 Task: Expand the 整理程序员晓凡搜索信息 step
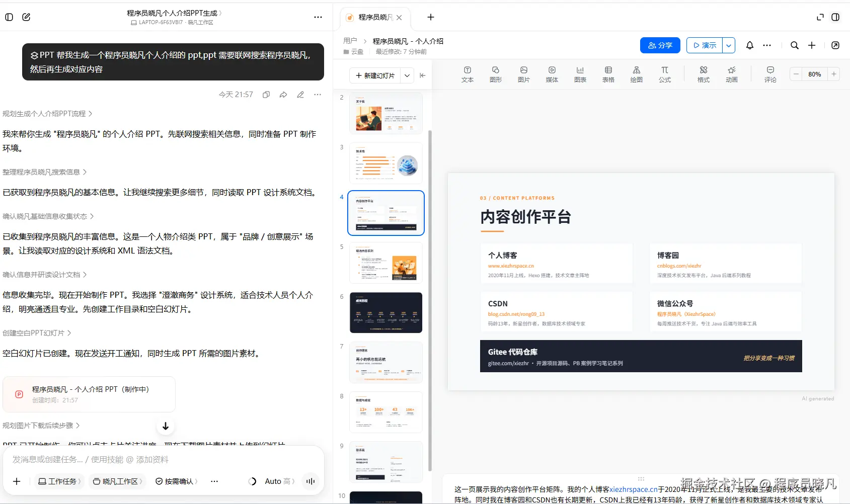pyautogui.click(x=44, y=172)
